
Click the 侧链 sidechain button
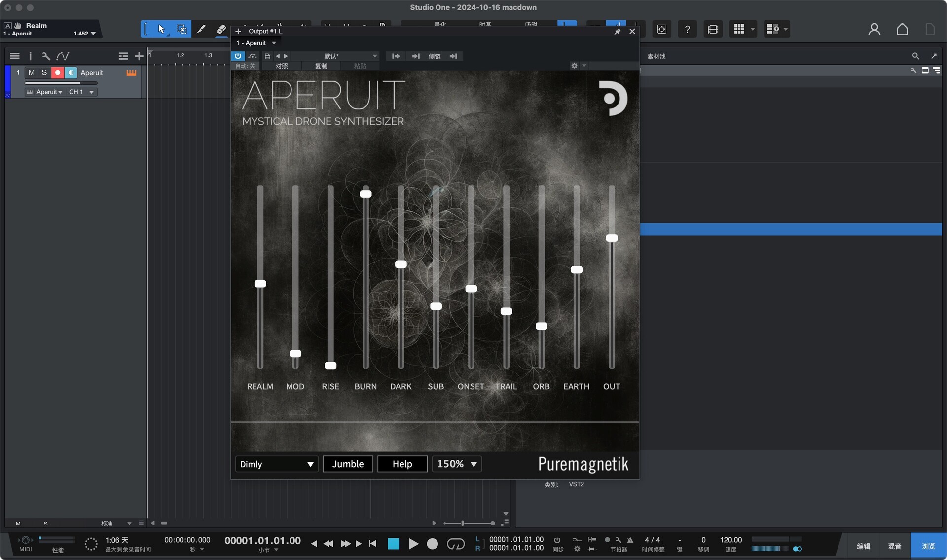tap(435, 57)
